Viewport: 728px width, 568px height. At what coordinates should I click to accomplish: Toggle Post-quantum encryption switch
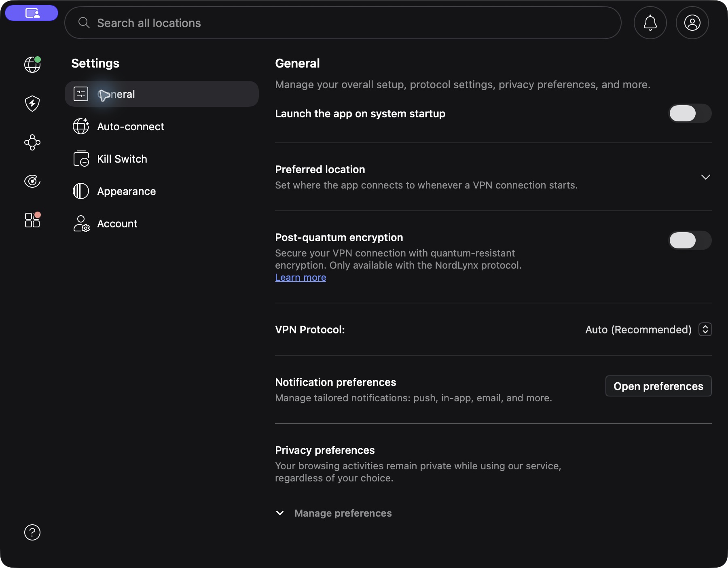tap(690, 240)
